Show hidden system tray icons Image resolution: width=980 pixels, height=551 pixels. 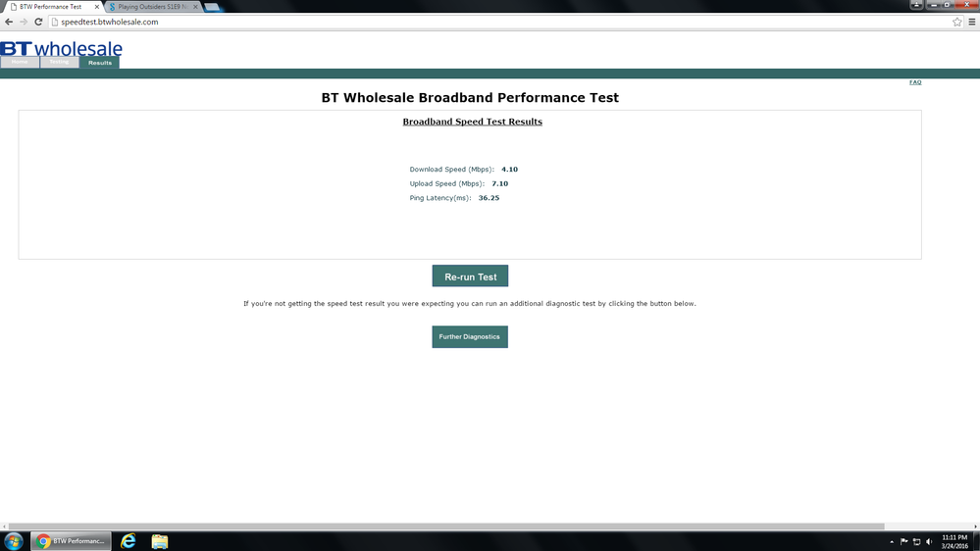[892, 541]
